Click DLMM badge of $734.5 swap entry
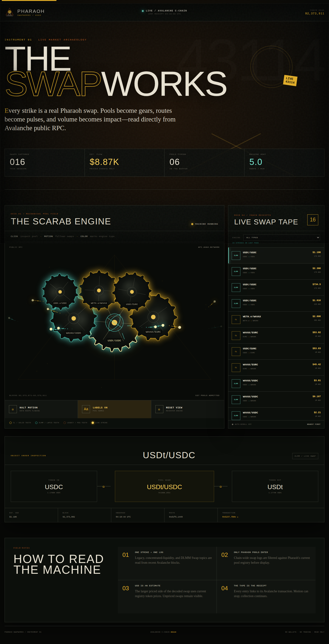This screenshot has height=644, width=329. pyautogui.click(x=236, y=288)
